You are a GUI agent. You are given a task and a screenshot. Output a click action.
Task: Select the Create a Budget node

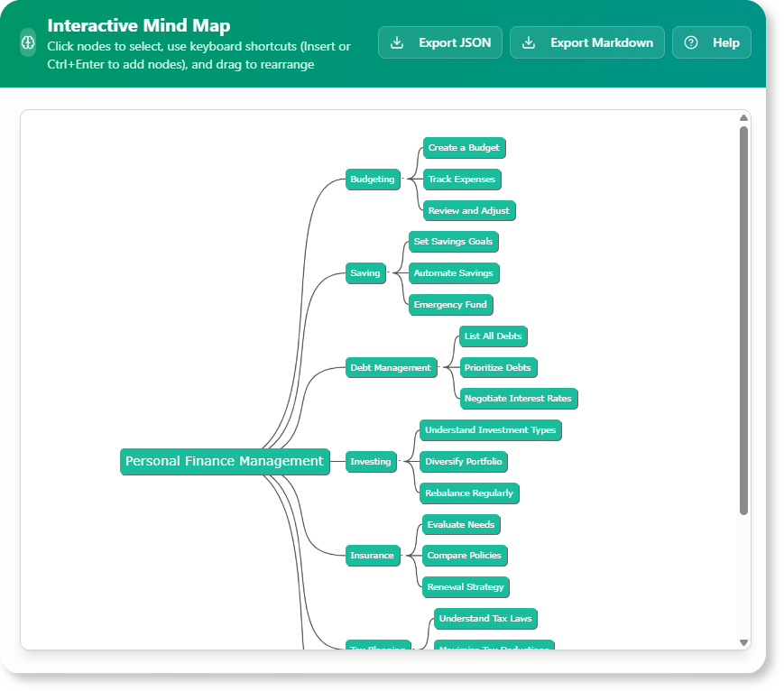pyautogui.click(x=463, y=148)
